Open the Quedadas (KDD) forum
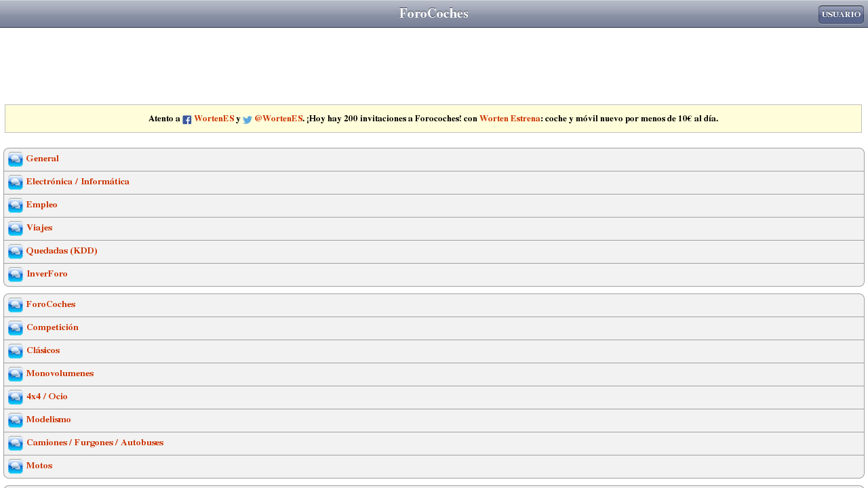 62,251
